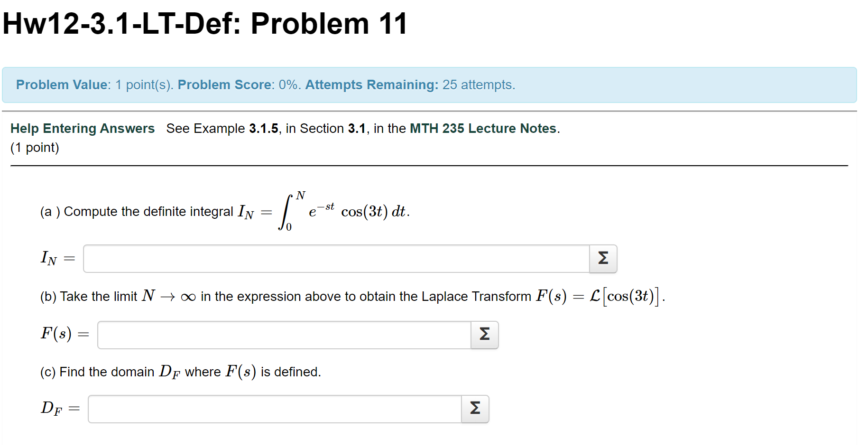Image resolution: width=868 pixels, height=448 pixels.
Task: Open Example 3.1.5 reference
Action: click(x=264, y=128)
